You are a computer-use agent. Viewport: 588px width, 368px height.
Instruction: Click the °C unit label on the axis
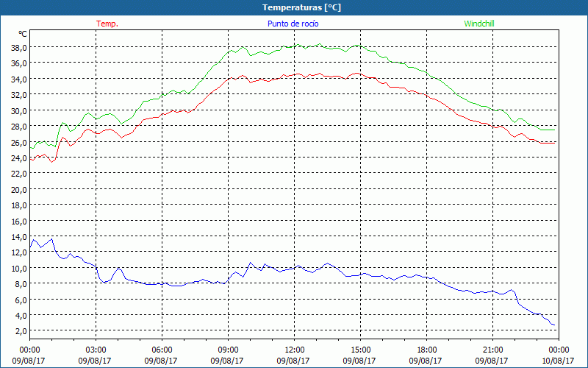pos(23,34)
